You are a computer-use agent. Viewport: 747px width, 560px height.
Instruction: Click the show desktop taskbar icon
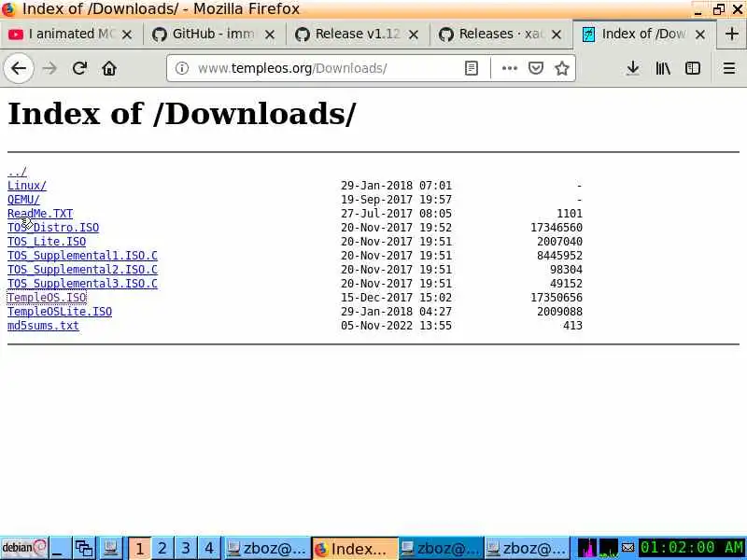tap(61, 548)
